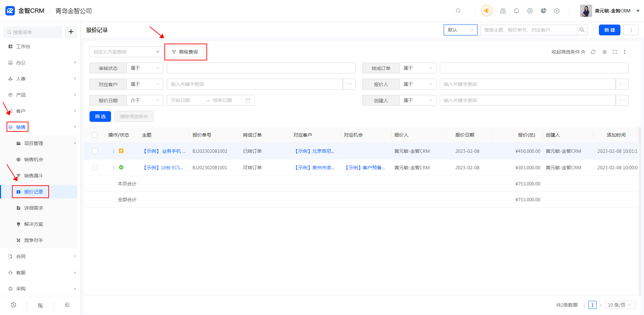Screen dimensions: 644x315
Task: Open the notification bell icon
Action: tap(516, 11)
